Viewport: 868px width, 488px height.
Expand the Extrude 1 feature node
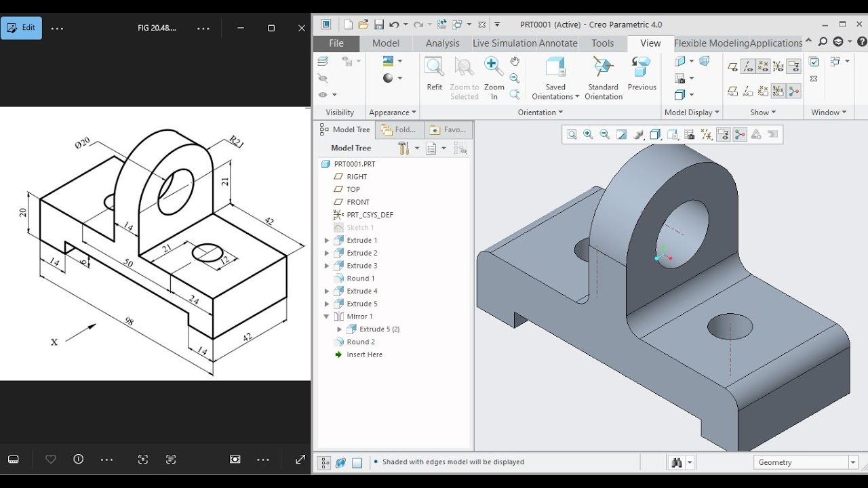coord(327,240)
